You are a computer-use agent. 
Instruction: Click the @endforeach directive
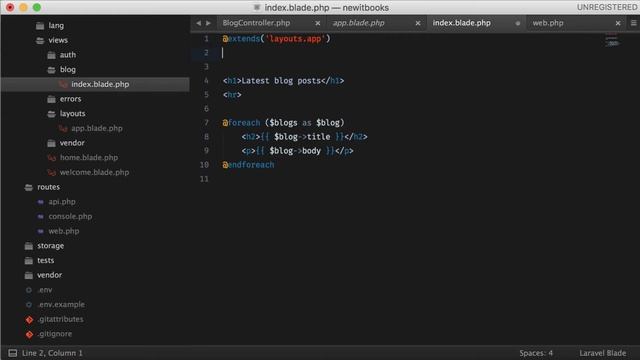pyautogui.click(x=248, y=165)
